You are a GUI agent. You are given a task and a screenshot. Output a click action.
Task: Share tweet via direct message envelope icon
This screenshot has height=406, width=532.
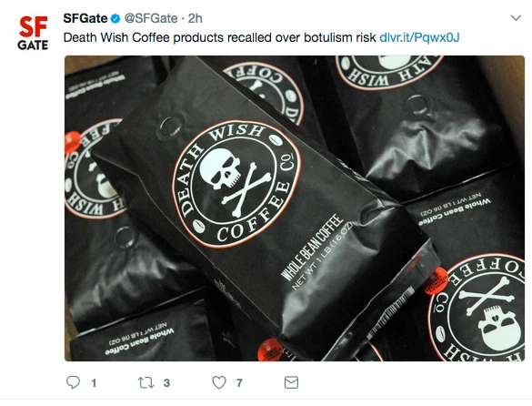pyautogui.click(x=291, y=382)
